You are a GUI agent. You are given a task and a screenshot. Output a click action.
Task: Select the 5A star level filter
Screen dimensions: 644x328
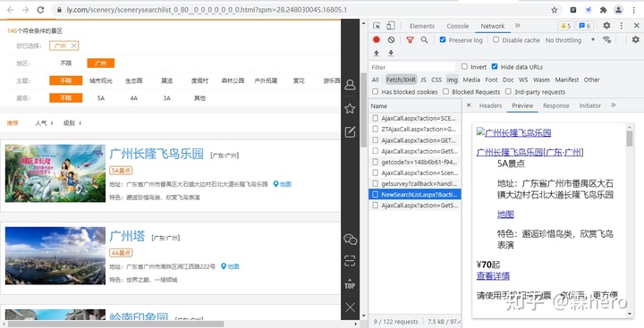(101, 98)
